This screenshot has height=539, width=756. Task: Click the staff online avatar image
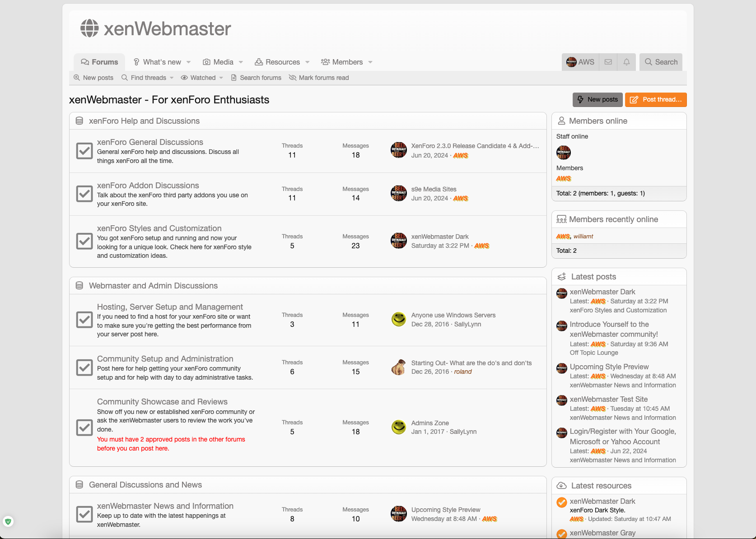(563, 153)
